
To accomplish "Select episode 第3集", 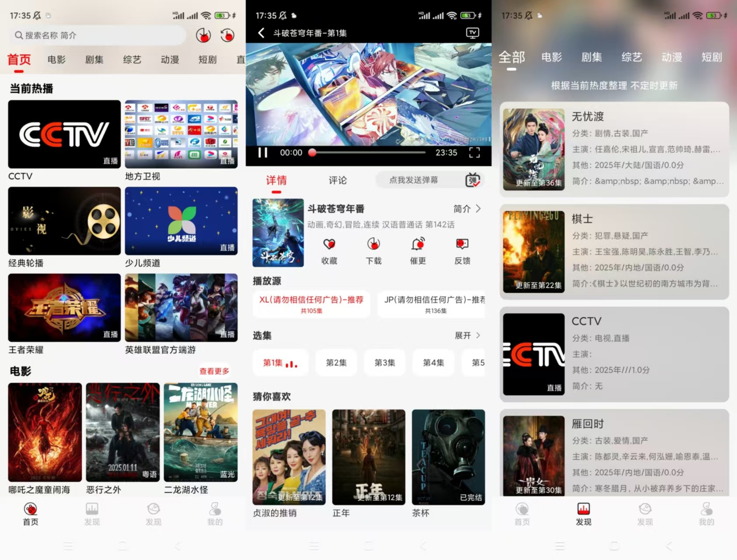I will click(384, 363).
